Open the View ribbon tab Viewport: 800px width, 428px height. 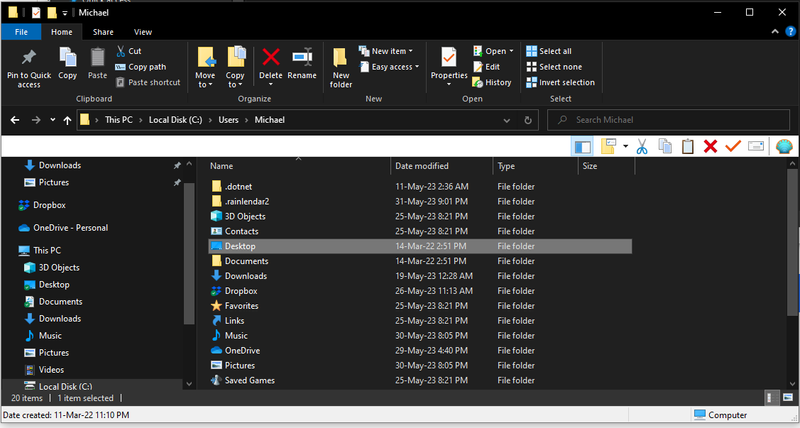[x=143, y=32]
